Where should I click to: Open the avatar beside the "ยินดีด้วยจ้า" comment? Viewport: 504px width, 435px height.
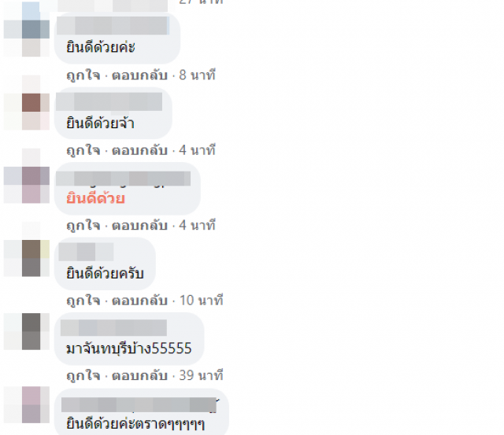pos(27,103)
